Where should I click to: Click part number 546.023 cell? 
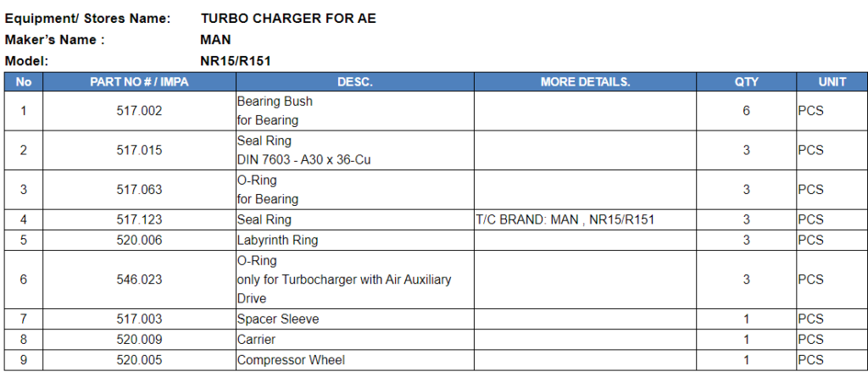tap(139, 280)
